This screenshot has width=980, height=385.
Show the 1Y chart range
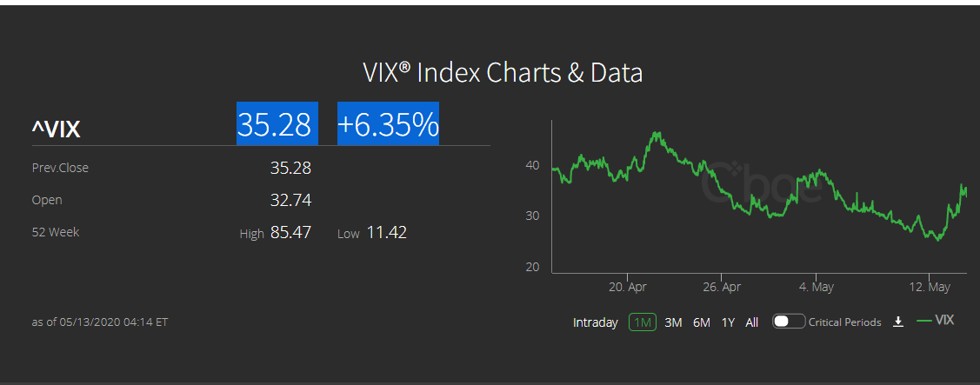(728, 322)
